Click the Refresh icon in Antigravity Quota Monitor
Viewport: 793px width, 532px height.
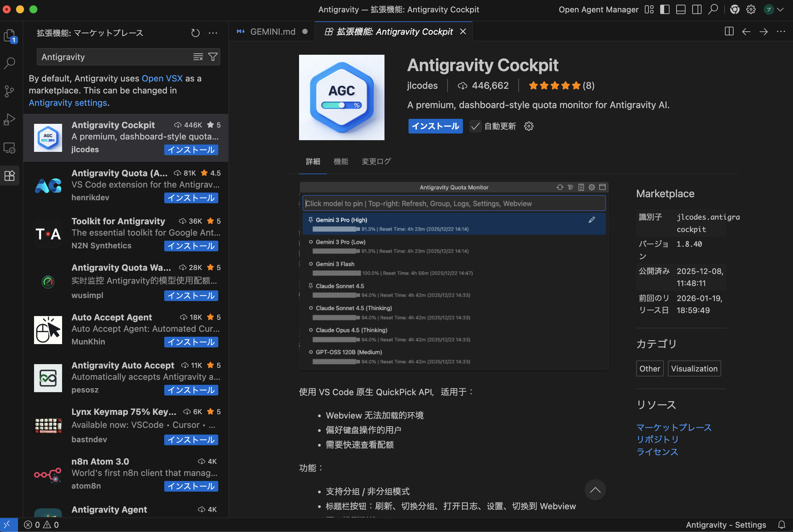click(x=560, y=187)
